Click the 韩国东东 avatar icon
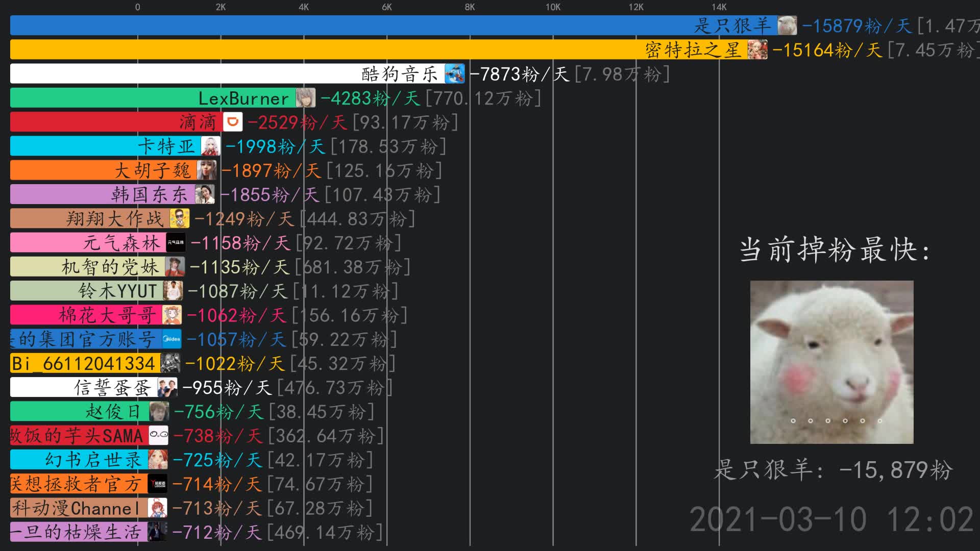The height and width of the screenshot is (551, 980). point(205,194)
